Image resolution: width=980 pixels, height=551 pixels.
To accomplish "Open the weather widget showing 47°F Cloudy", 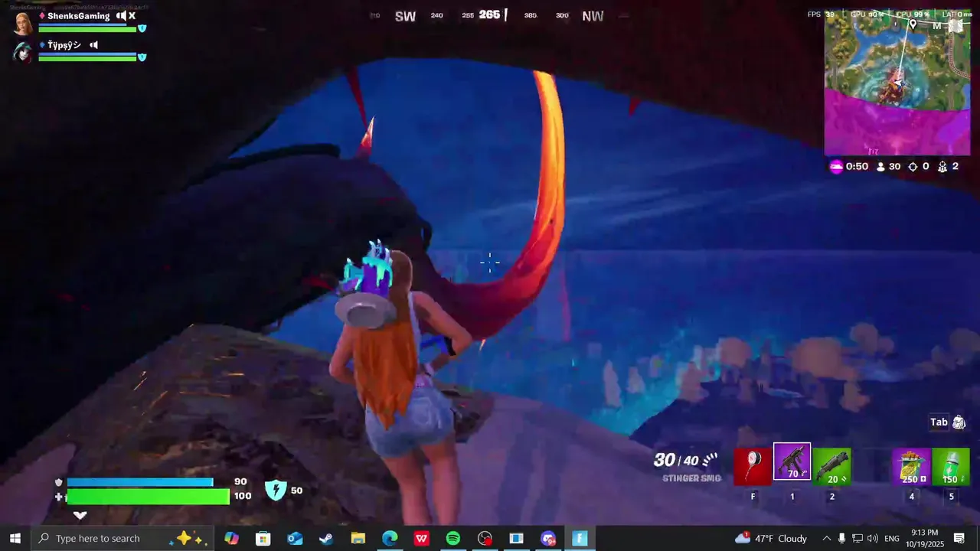I will pos(771,539).
